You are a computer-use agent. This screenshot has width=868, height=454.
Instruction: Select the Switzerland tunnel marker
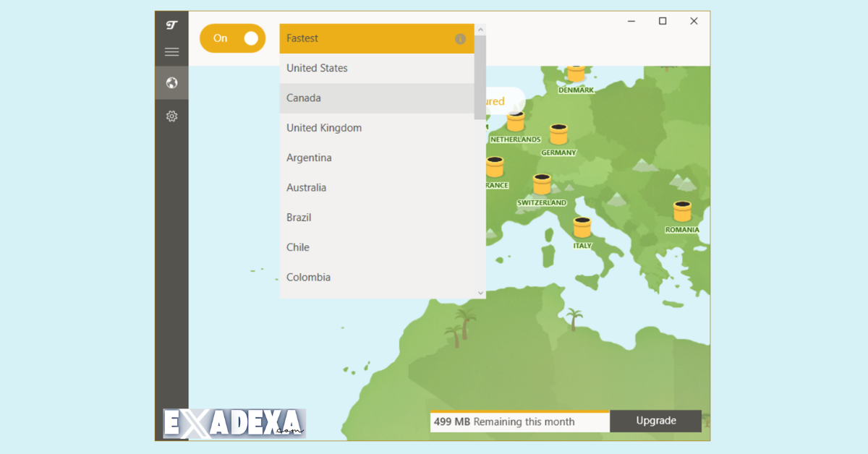pyautogui.click(x=542, y=184)
